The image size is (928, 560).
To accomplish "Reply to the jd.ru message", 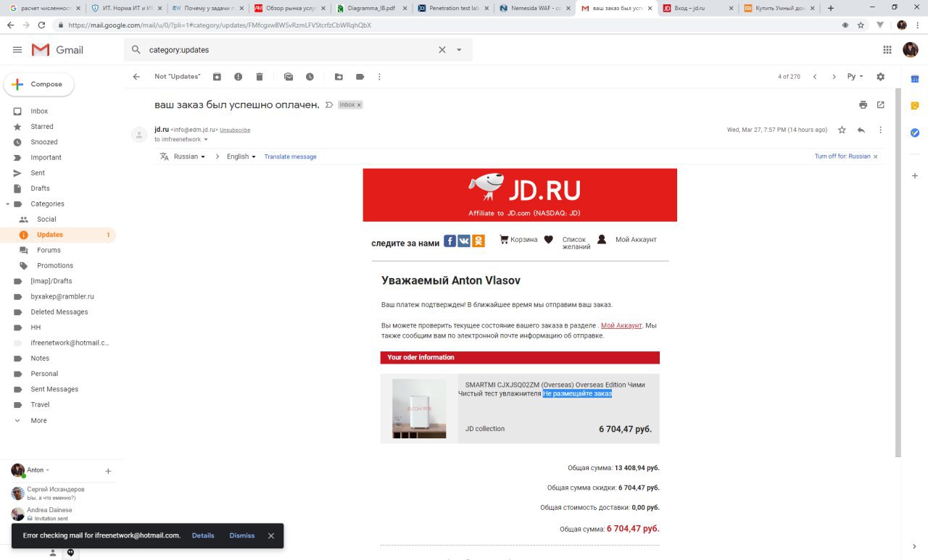I will [861, 130].
